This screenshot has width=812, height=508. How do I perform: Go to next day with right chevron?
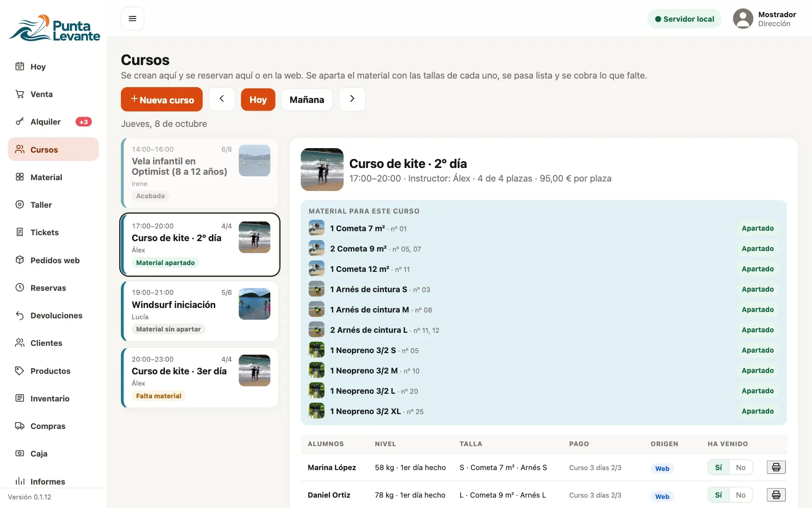point(352,99)
